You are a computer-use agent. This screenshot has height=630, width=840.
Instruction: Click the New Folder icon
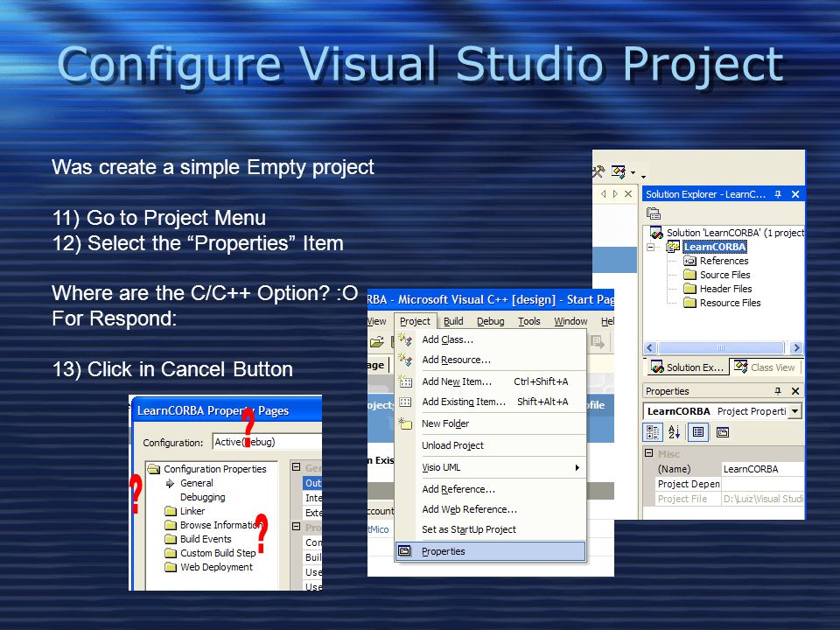pyautogui.click(x=405, y=423)
